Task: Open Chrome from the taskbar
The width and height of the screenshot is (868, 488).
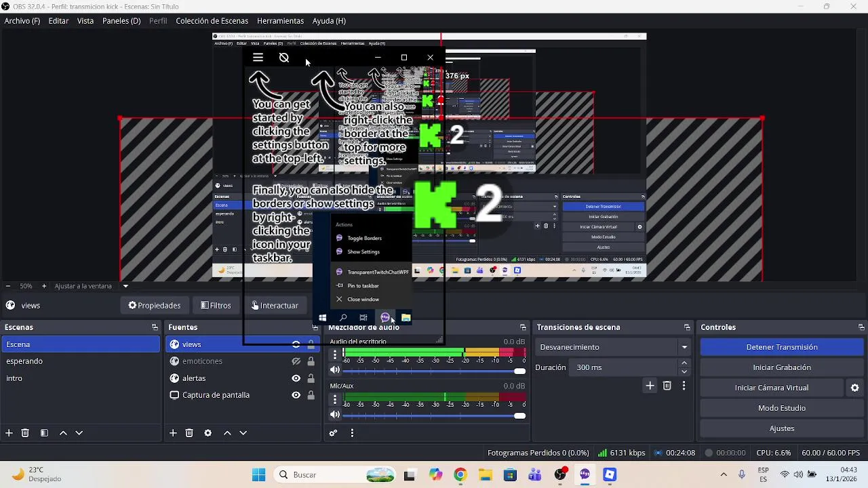Action: [x=460, y=475]
